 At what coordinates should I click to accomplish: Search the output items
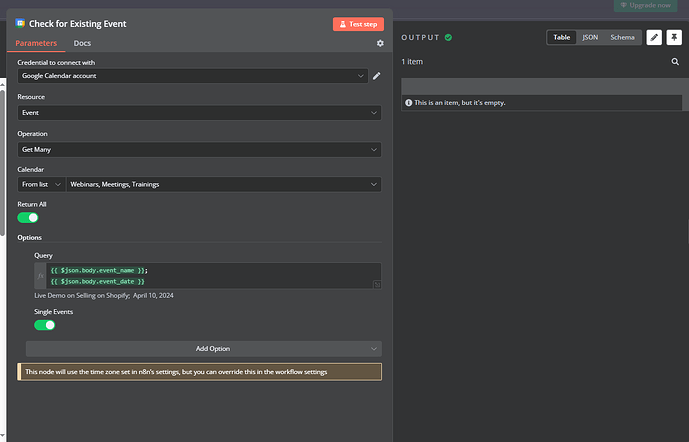tap(675, 62)
